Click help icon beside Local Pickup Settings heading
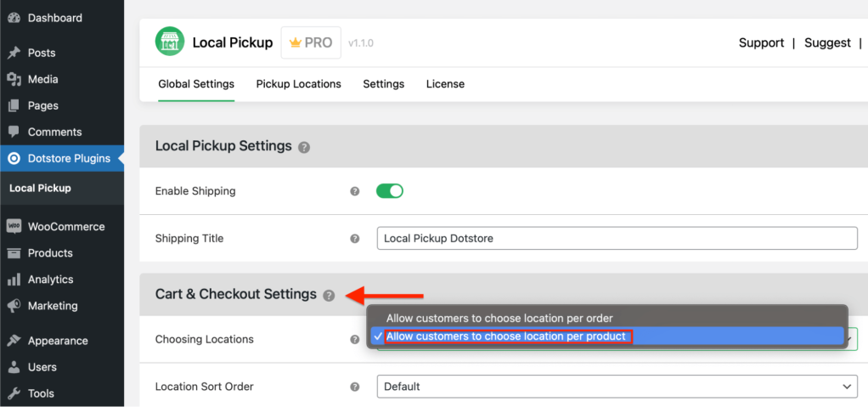The width and height of the screenshot is (868, 407). (x=304, y=147)
